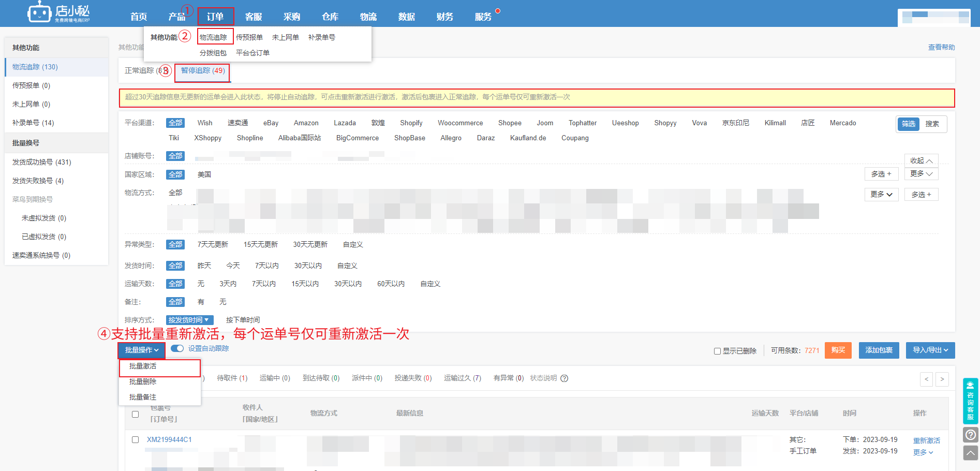This screenshot has height=471, width=980.
Task: Tick checkbox for package XM2199444C1
Action: click(136, 439)
